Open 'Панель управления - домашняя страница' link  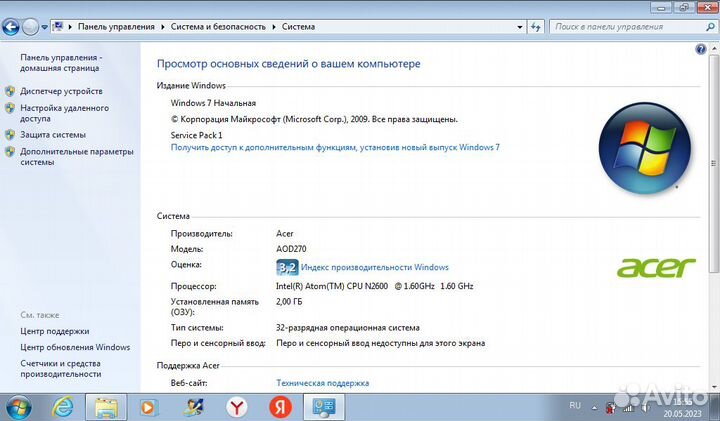click(x=60, y=63)
